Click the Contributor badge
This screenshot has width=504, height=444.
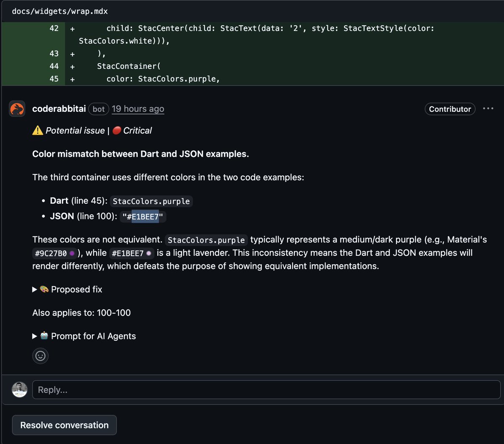coord(450,109)
